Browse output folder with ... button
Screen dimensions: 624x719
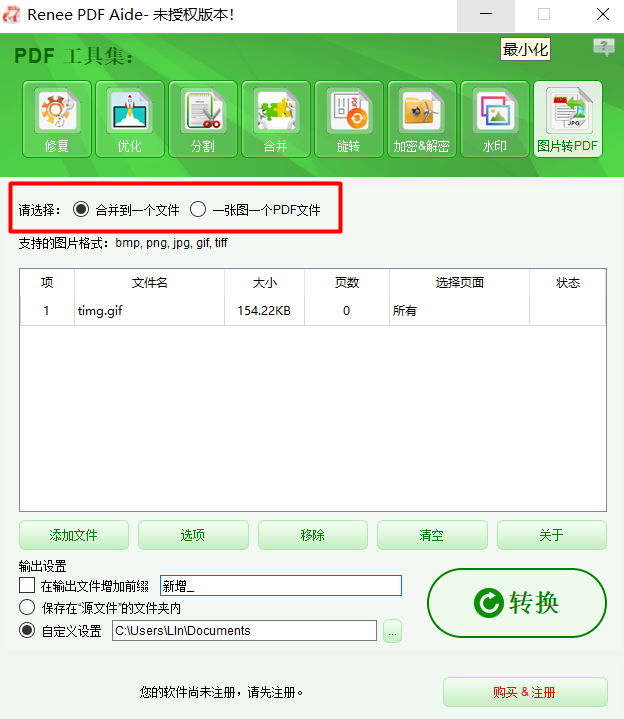click(x=392, y=631)
